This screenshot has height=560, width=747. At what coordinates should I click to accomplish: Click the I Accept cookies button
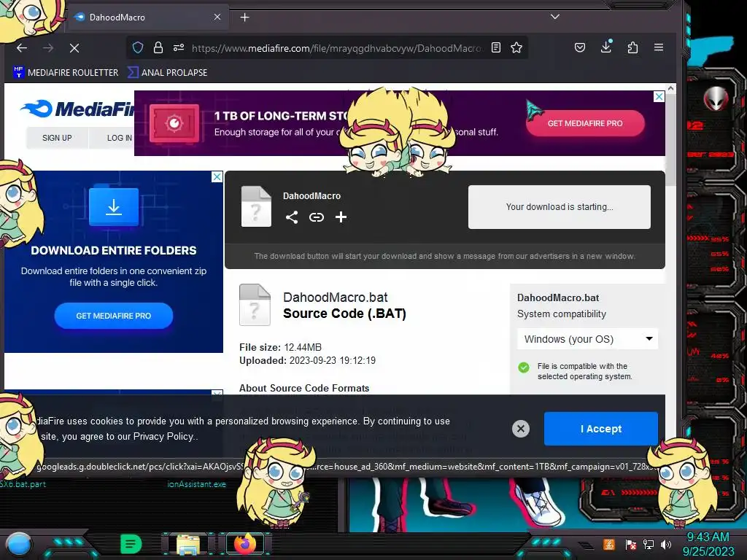tap(601, 429)
